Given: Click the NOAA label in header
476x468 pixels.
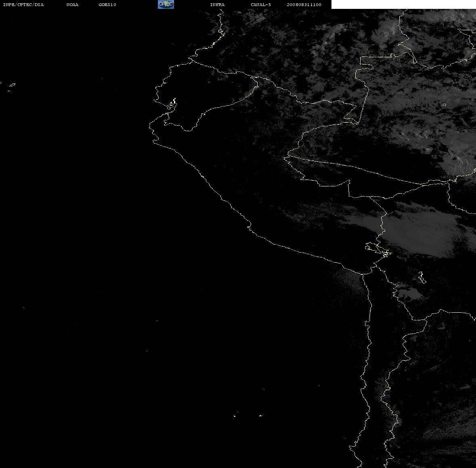Looking at the screenshot, I should click(72, 4).
